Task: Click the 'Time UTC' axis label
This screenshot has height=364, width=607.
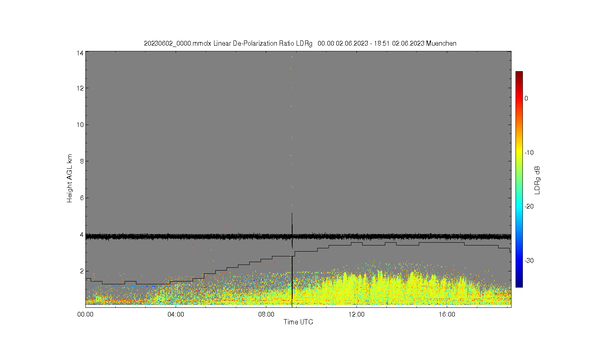Action: [x=298, y=322]
